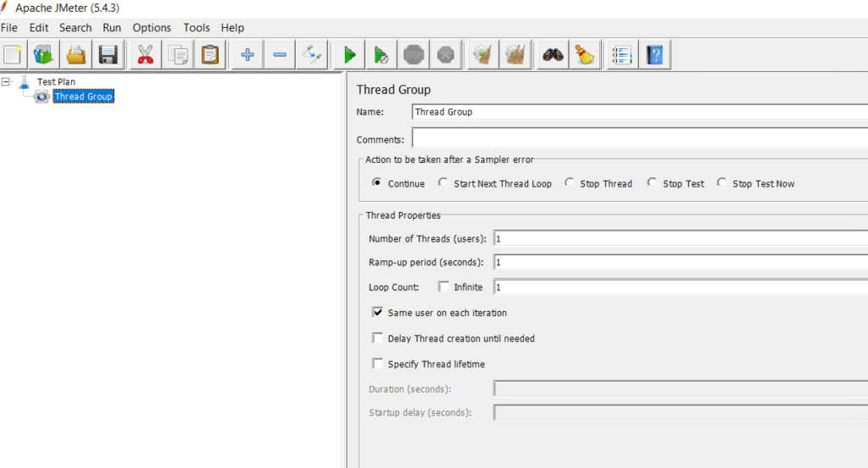Save the test plan with floppy icon
This screenshot has width=868, height=468.
click(x=108, y=55)
